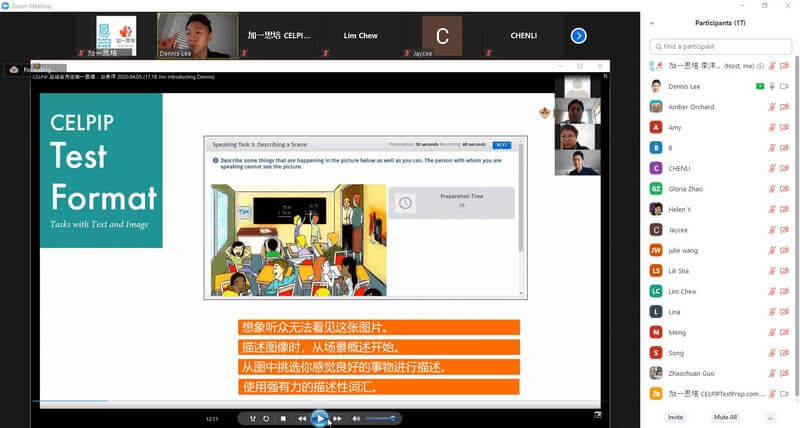Collapse the Participants panel header chevron
This screenshot has height=428, width=800.
(653, 22)
